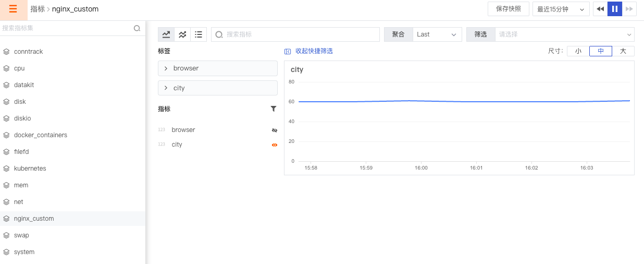Expand the browser tag group
The width and height of the screenshot is (644, 264).
point(217,68)
